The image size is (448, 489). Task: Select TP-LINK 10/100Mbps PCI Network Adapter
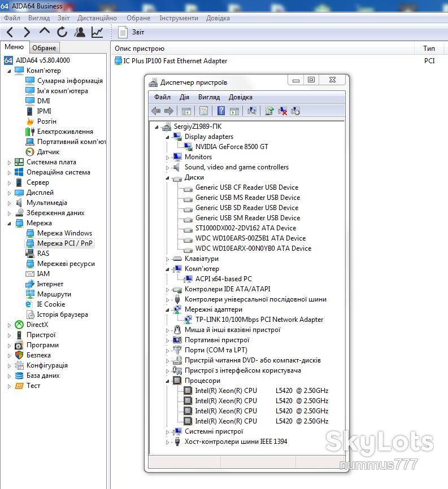point(259,320)
